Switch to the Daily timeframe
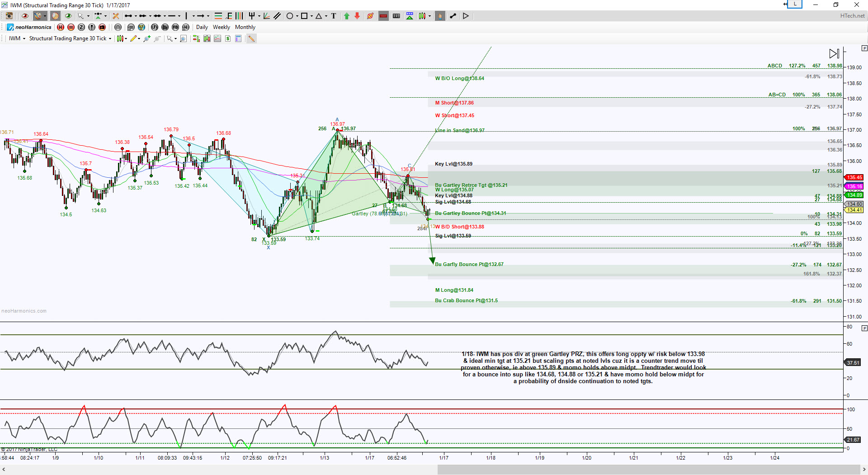Viewport: 868px width, 475px height. (202, 27)
